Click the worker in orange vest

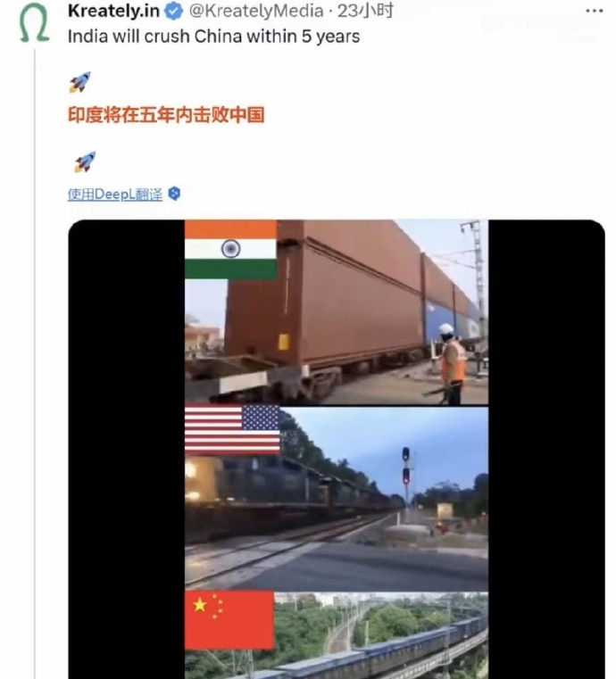(x=452, y=364)
